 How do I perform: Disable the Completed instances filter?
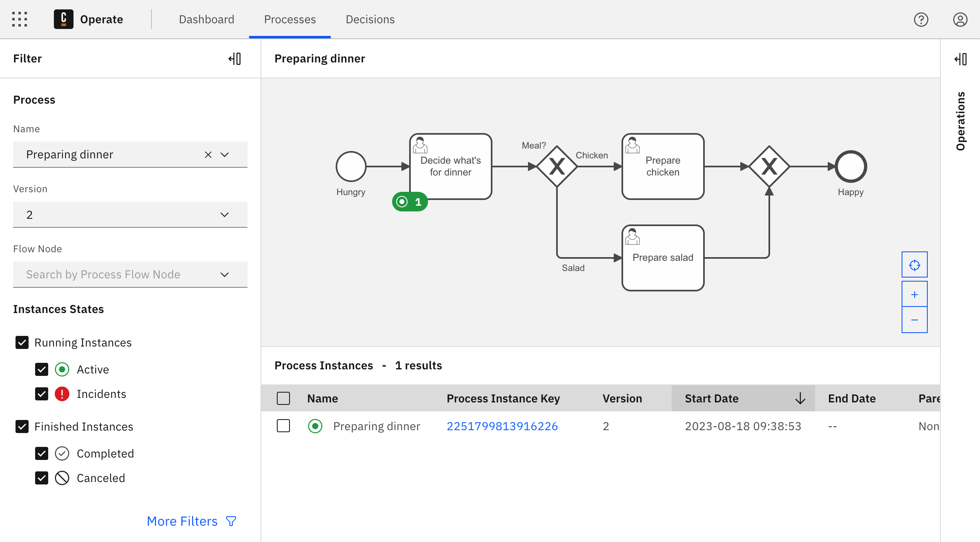point(42,453)
